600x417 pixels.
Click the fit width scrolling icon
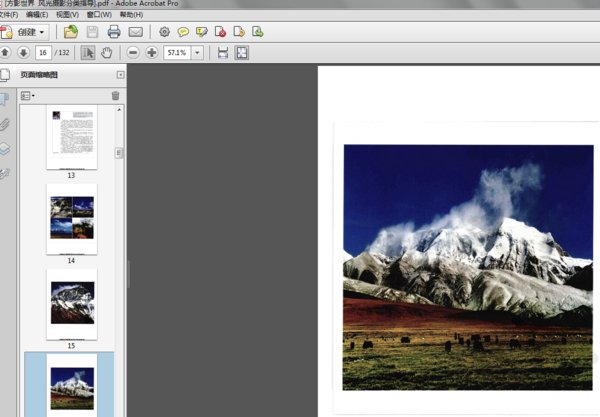(223, 53)
